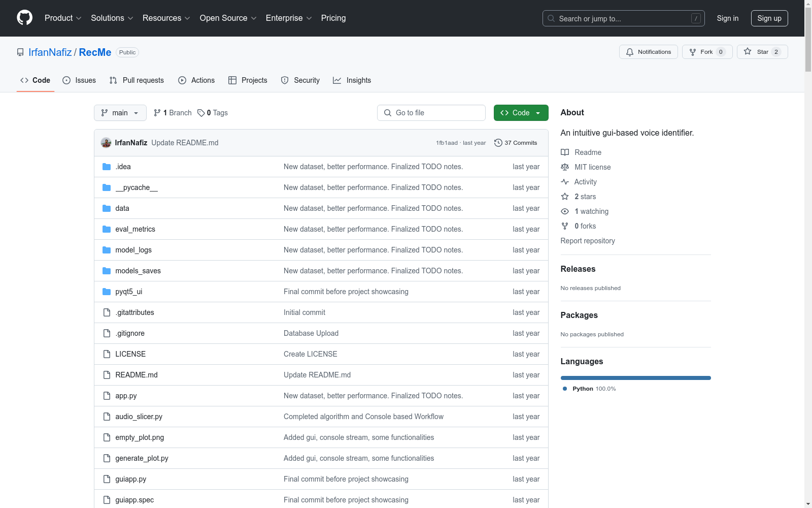Click Report repository link
This screenshot has height=508, width=812.
588,241
